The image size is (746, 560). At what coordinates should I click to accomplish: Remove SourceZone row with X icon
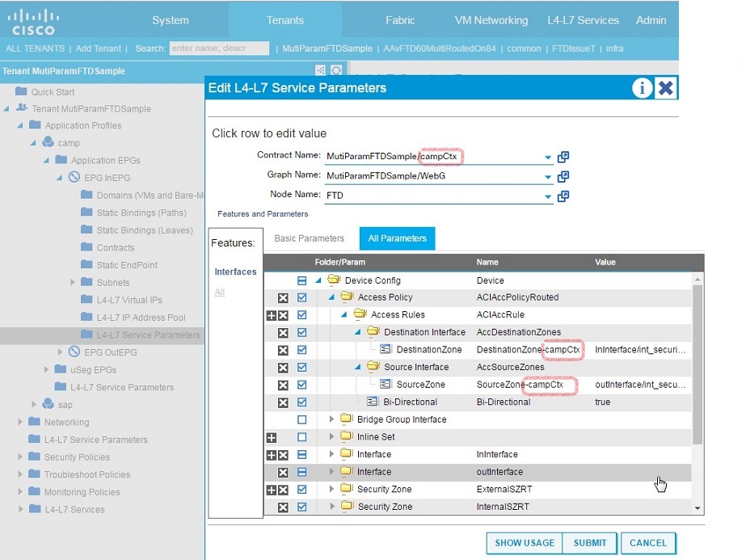pos(283,385)
